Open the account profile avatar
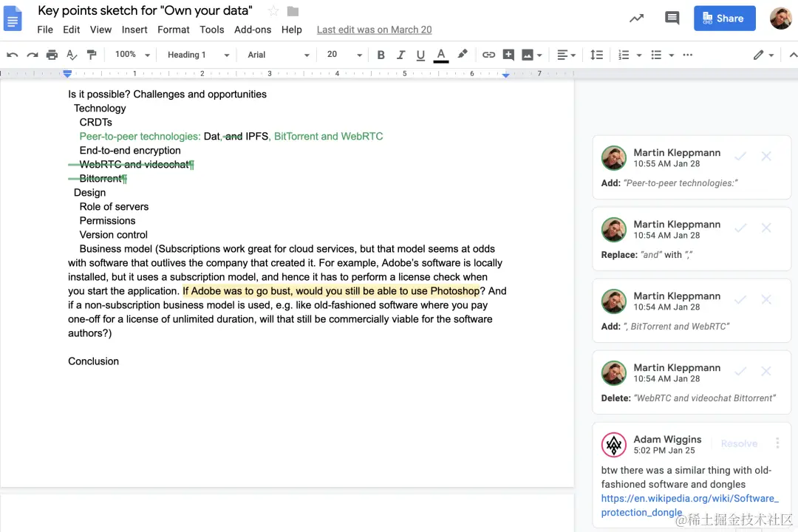 pyautogui.click(x=780, y=18)
